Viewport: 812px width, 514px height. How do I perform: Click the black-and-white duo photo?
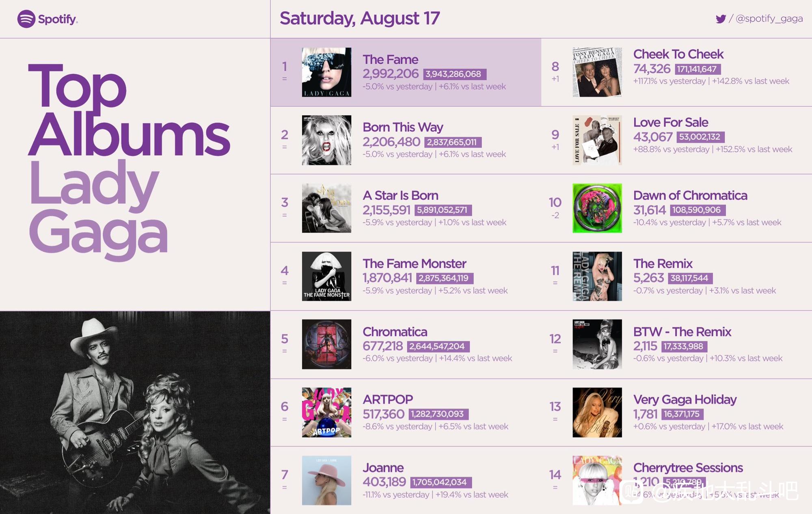pos(135,412)
